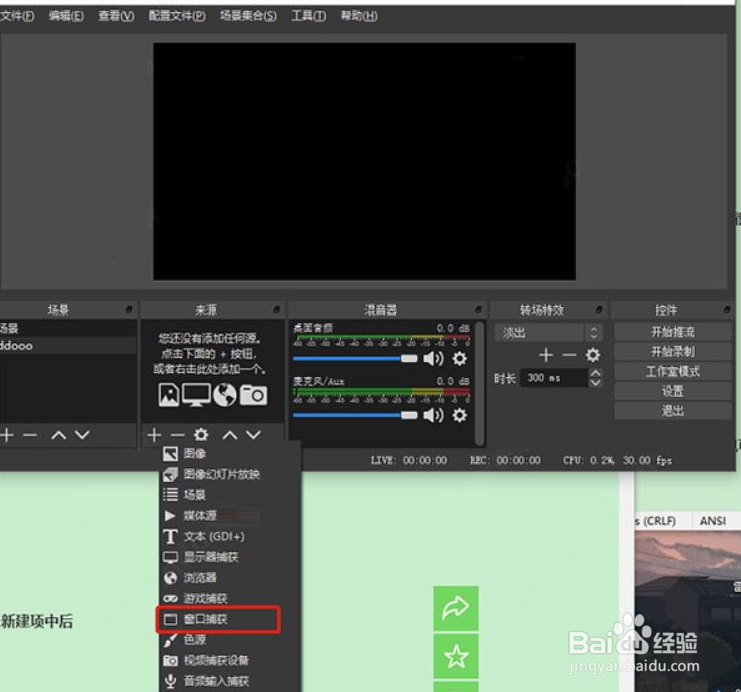Add a scene with plus button

(x=7, y=435)
